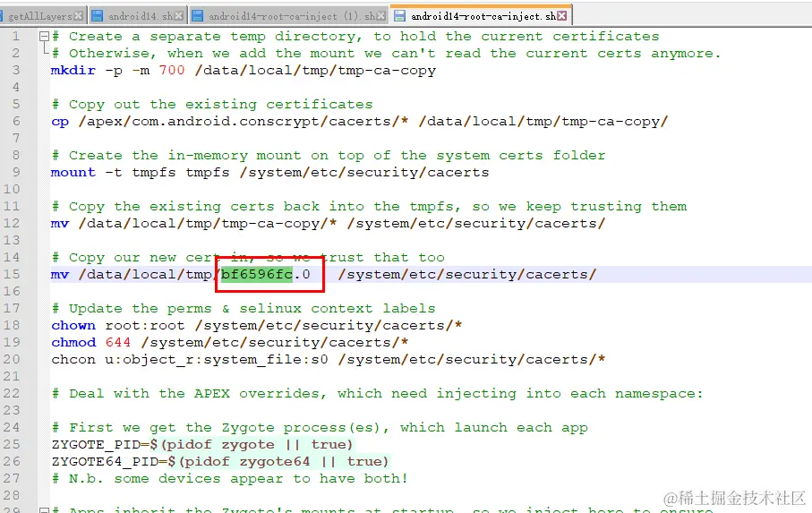Viewport: 812px width, 513px height.
Task: Switch to the getAllLayers tab
Action: click(x=41, y=16)
